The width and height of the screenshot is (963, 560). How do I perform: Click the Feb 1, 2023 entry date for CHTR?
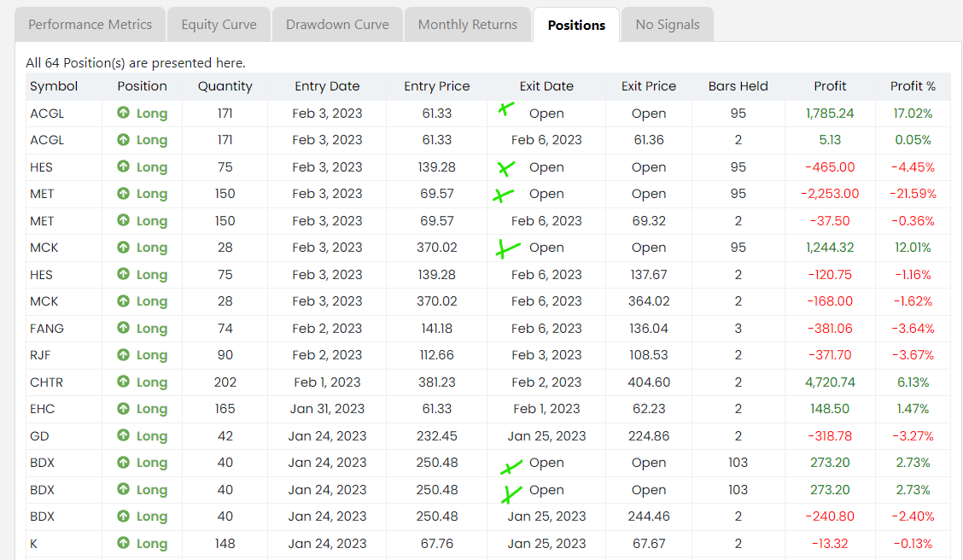[x=327, y=382]
